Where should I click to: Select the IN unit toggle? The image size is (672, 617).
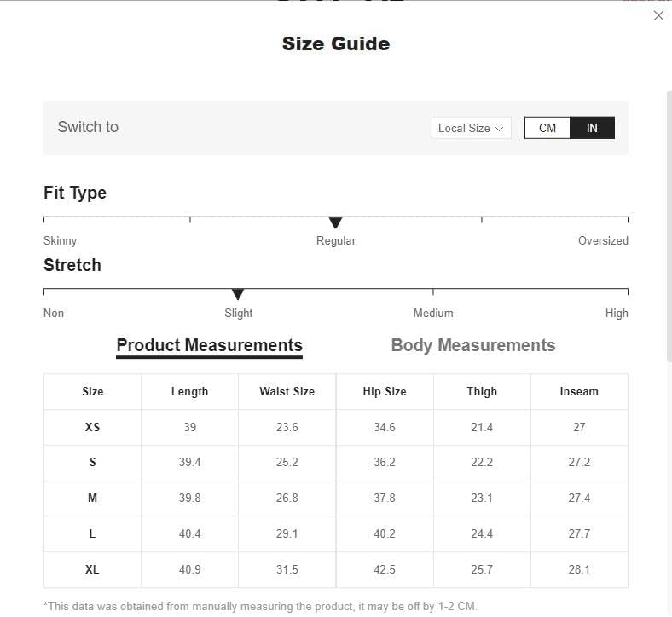[x=592, y=128]
